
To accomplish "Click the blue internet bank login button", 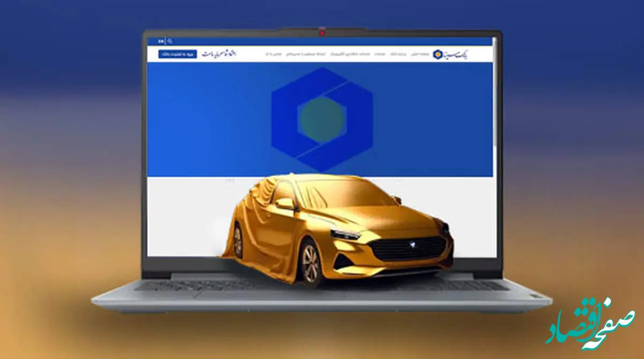I will tap(178, 54).
